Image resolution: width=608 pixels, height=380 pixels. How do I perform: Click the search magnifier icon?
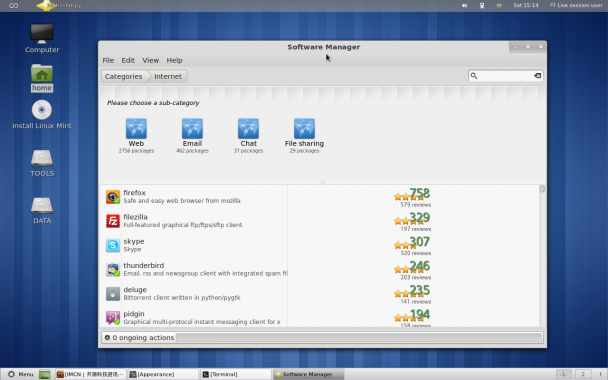474,76
